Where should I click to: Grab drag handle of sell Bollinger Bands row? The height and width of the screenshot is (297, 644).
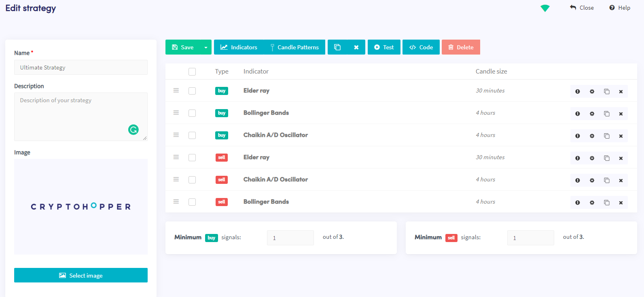point(176,202)
